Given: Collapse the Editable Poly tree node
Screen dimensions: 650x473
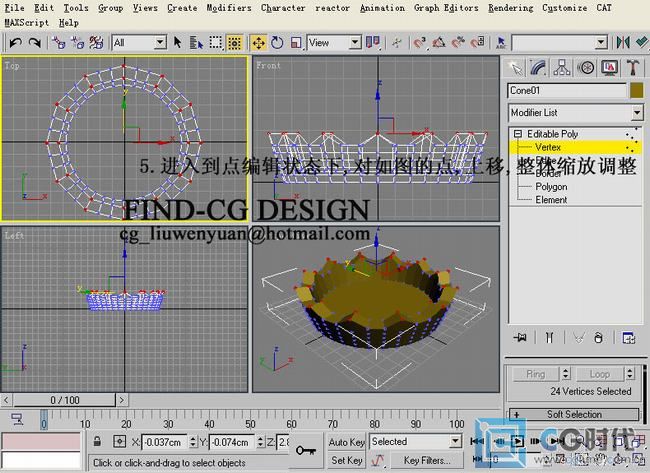Looking at the screenshot, I should 517,134.
